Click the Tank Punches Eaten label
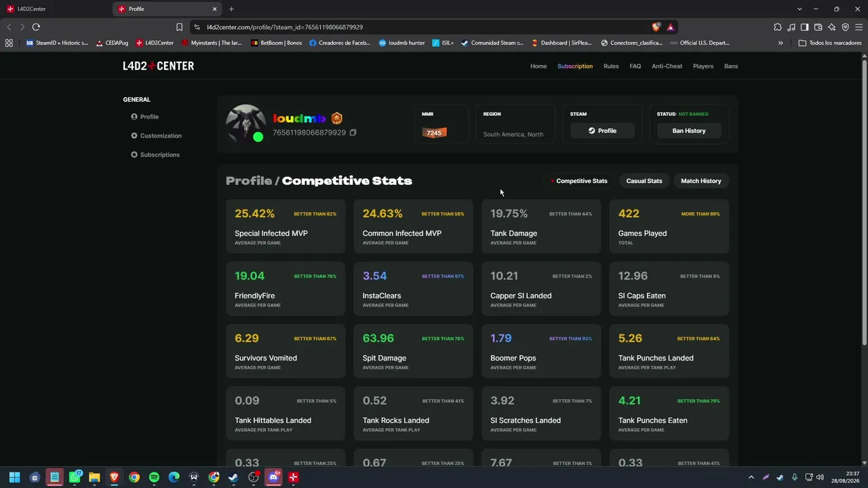 tap(653, 420)
